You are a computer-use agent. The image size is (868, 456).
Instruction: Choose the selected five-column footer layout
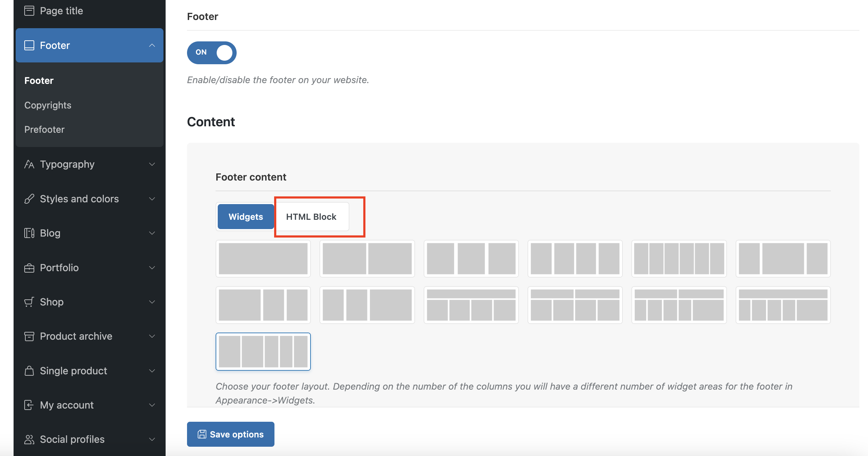pyautogui.click(x=263, y=351)
